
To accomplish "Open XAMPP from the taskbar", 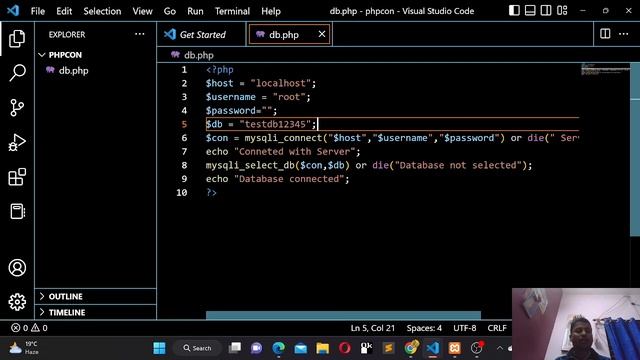I will click(x=454, y=348).
